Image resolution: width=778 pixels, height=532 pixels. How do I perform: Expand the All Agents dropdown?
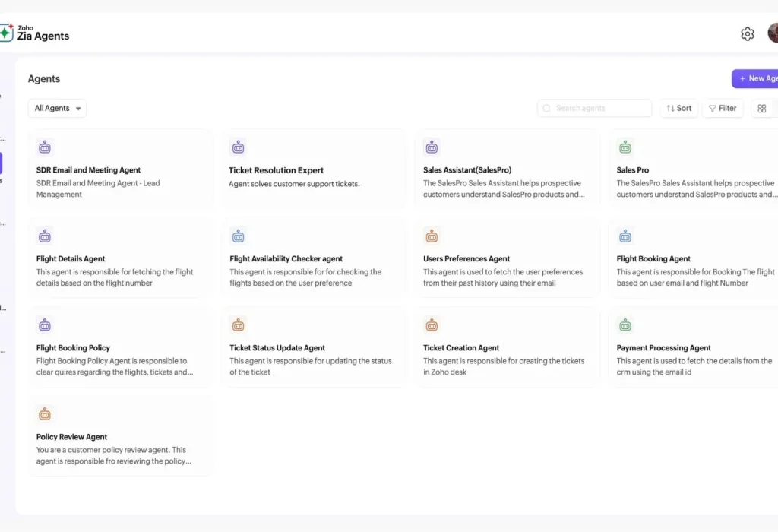click(57, 108)
